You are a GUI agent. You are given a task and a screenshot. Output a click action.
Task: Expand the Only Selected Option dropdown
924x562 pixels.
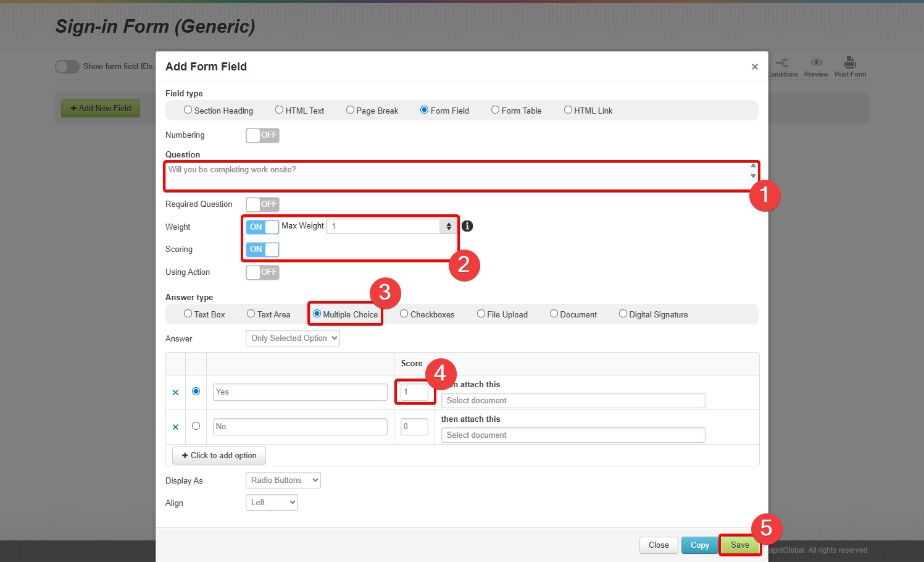[293, 338]
